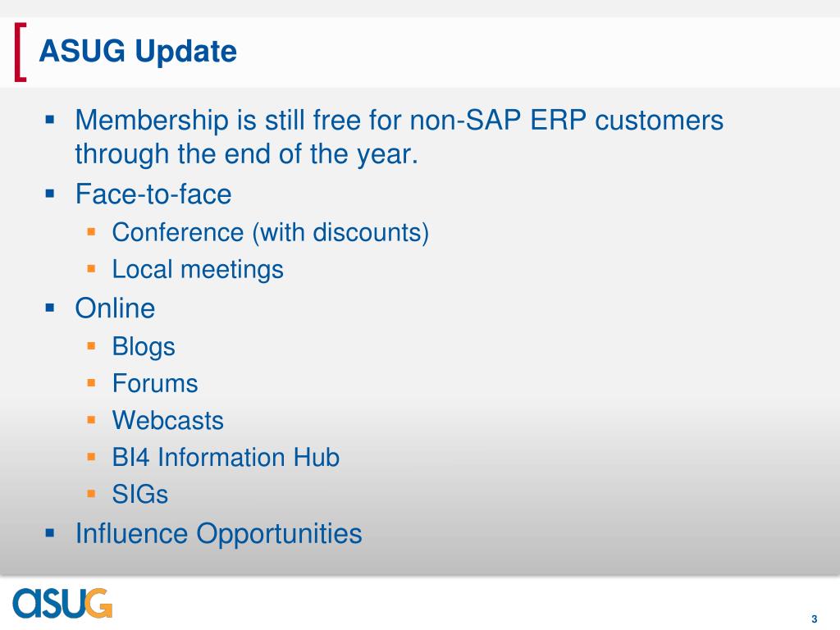Select the Webcasts sub-bullet
This screenshot has width=840, height=630.
(167, 421)
